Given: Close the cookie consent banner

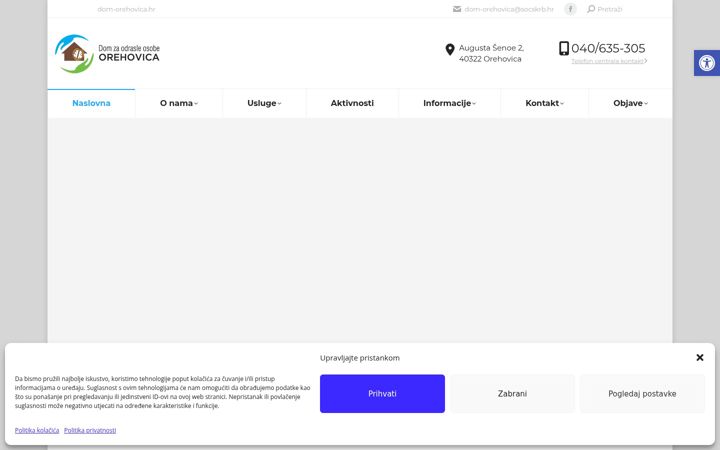Looking at the screenshot, I should [x=700, y=357].
